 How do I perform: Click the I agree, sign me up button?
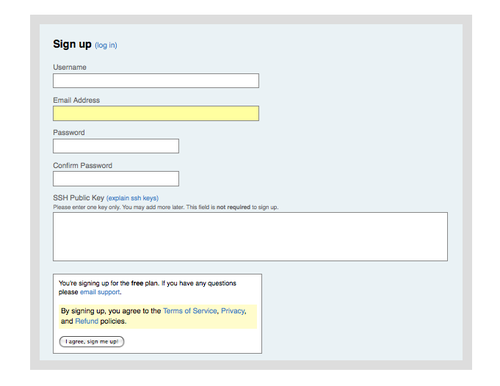click(92, 342)
